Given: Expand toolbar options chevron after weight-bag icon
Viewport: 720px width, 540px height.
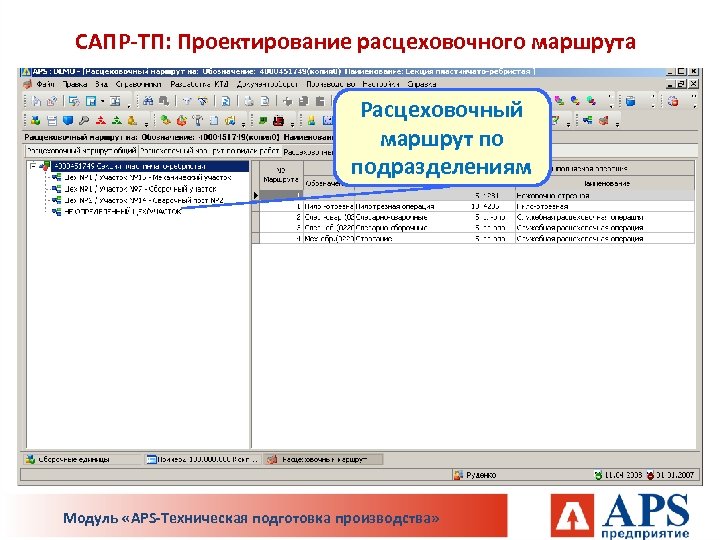Looking at the screenshot, I should pyautogui.click(x=146, y=124).
